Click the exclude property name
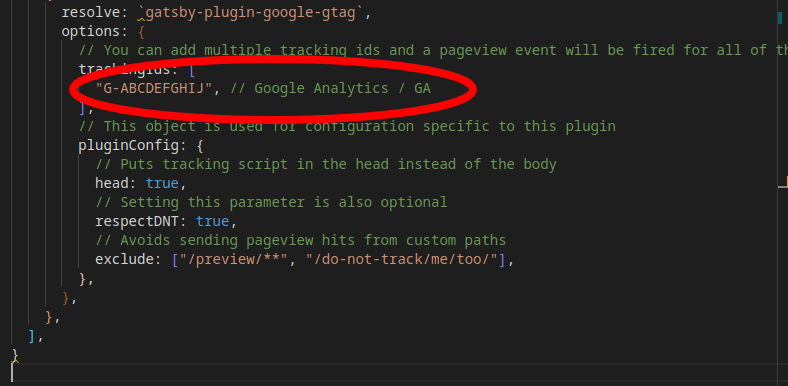The width and height of the screenshot is (788, 386). pyautogui.click(x=124, y=260)
